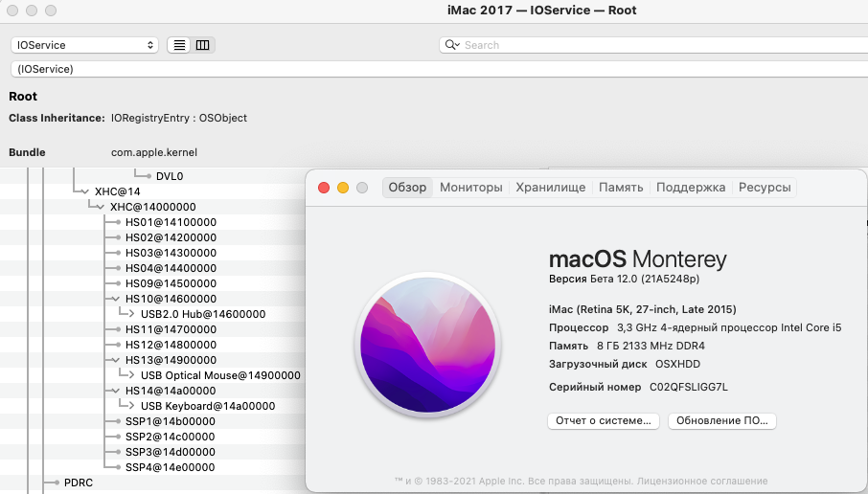Expand USB Optical Mouse@14900000 entry
This screenshot has width=868, height=494.
tap(131, 375)
